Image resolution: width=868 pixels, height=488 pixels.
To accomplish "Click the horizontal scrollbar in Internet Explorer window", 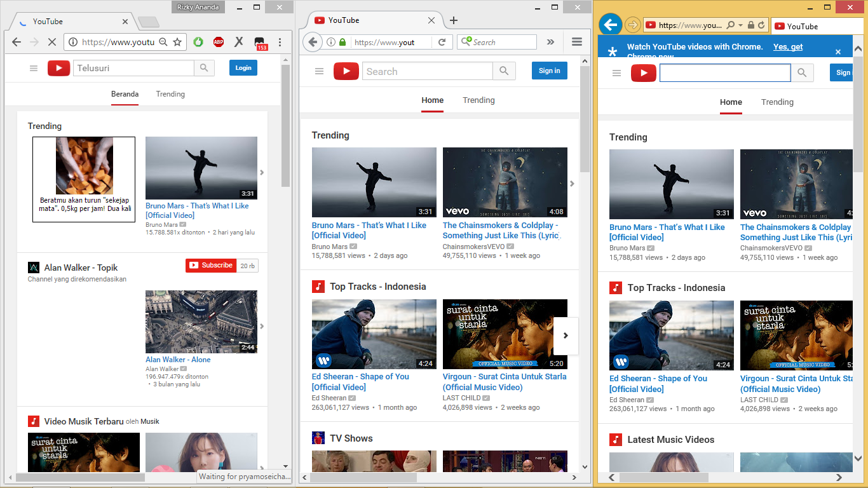I will click(664, 477).
